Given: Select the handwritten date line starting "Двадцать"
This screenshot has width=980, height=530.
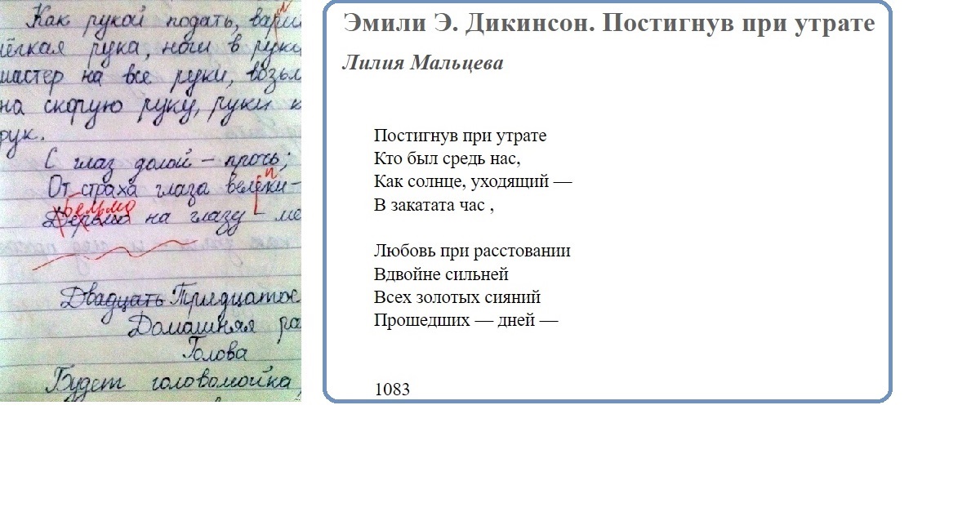Looking at the screenshot, I should pyautogui.click(x=180, y=296).
